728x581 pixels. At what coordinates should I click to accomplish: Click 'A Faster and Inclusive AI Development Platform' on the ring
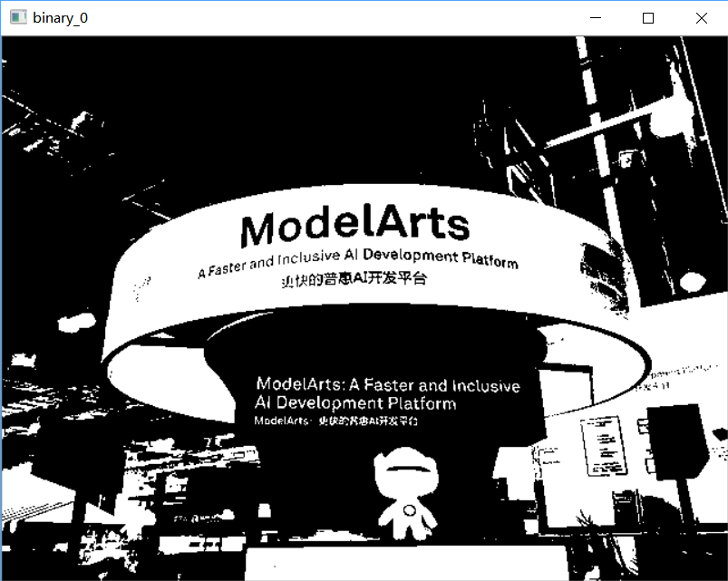pyautogui.click(x=357, y=262)
